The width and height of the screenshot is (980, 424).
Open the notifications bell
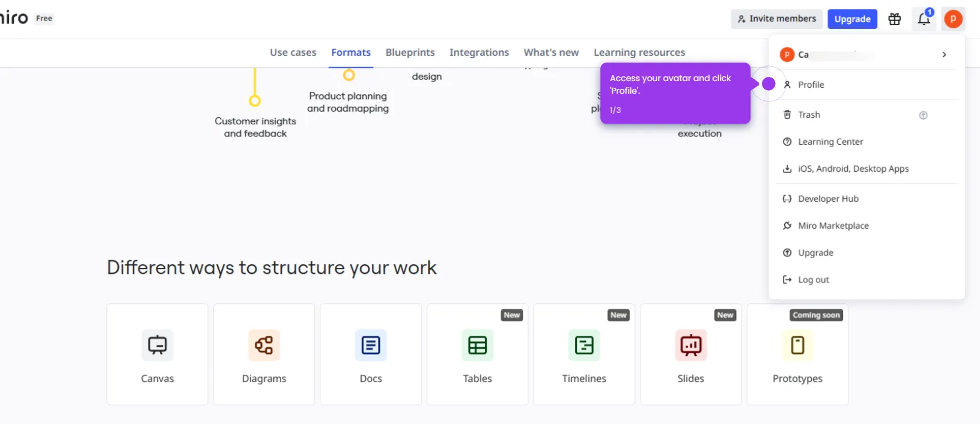(x=924, y=19)
